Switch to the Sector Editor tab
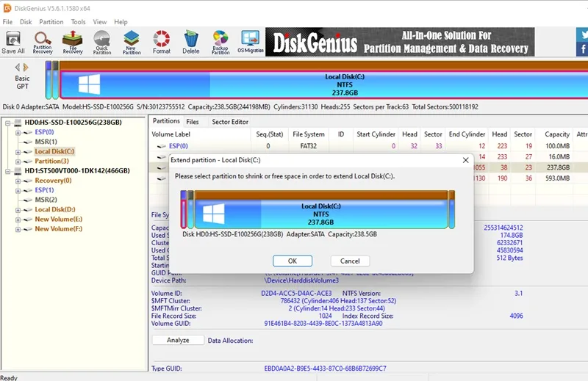588x381 pixels. point(230,122)
